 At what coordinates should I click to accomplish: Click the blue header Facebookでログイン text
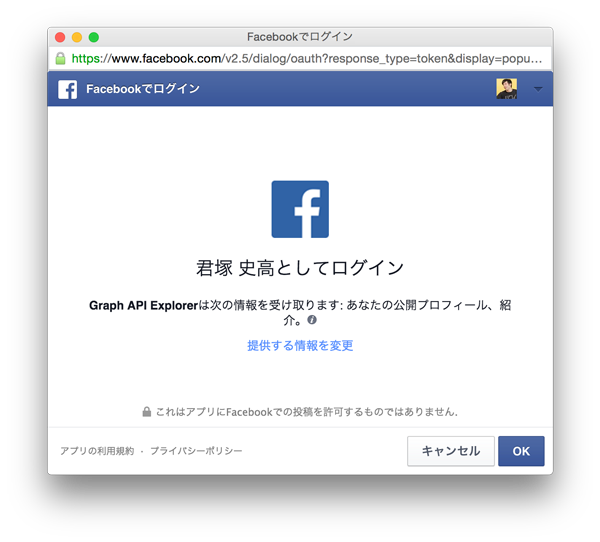click(x=143, y=89)
